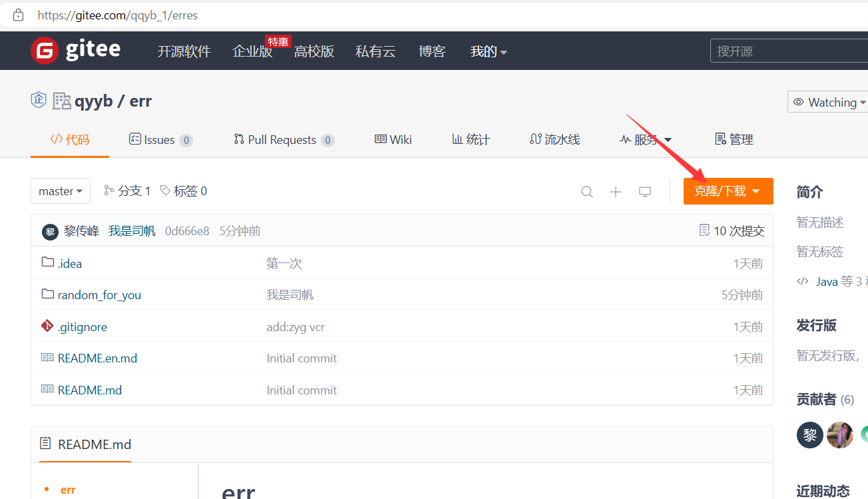The width and height of the screenshot is (868, 499).
Task: Click the commit hash 0d666e8
Action: (x=187, y=231)
